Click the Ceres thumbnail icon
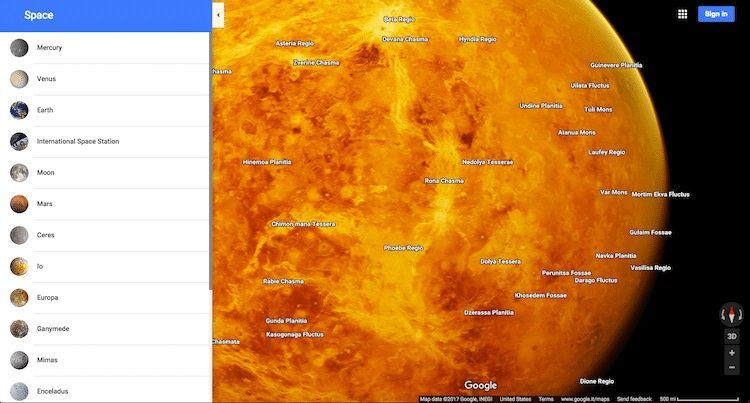Screen dimensions: 750x403 point(19,235)
